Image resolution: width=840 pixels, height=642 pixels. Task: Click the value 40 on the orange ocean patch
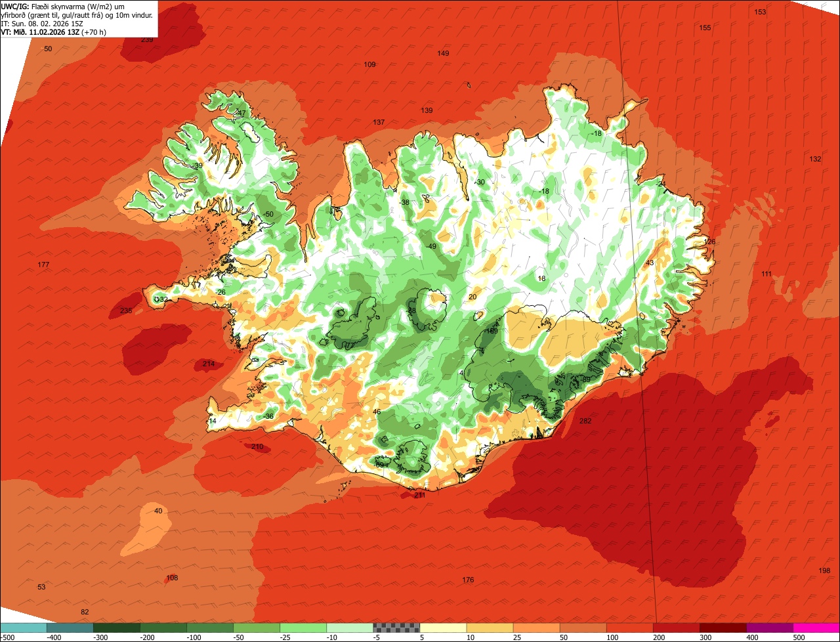(158, 511)
